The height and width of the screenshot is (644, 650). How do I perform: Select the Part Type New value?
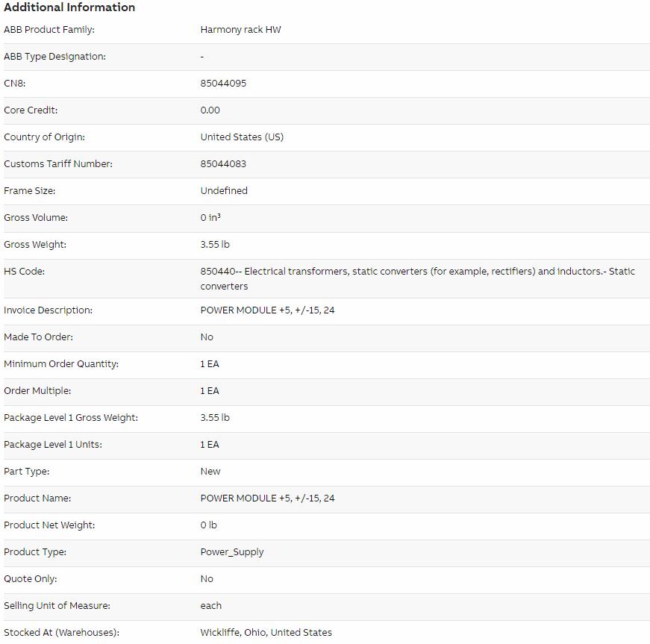210,472
